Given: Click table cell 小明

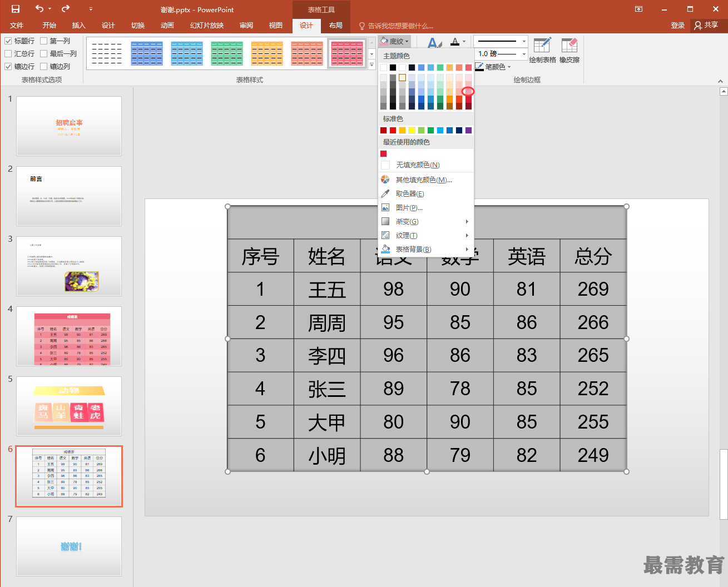Looking at the screenshot, I should (327, 455).
